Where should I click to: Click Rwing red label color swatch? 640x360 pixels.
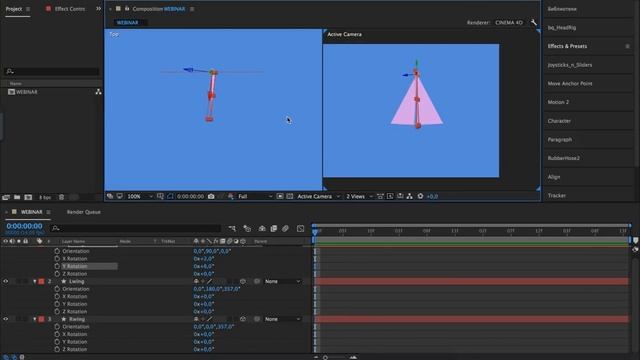click(41, 319)
